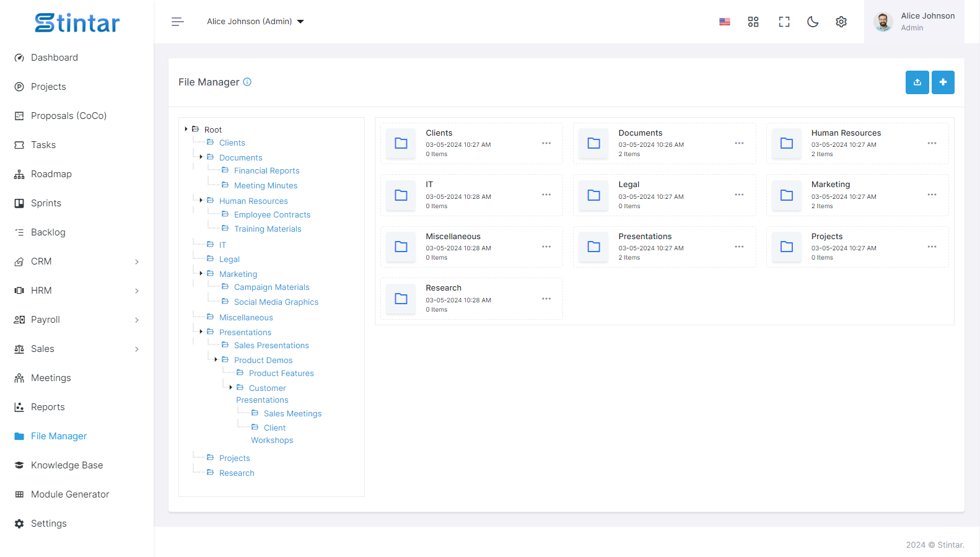
Task: Select Product Features in the folder tree
Action: (281, 373)
